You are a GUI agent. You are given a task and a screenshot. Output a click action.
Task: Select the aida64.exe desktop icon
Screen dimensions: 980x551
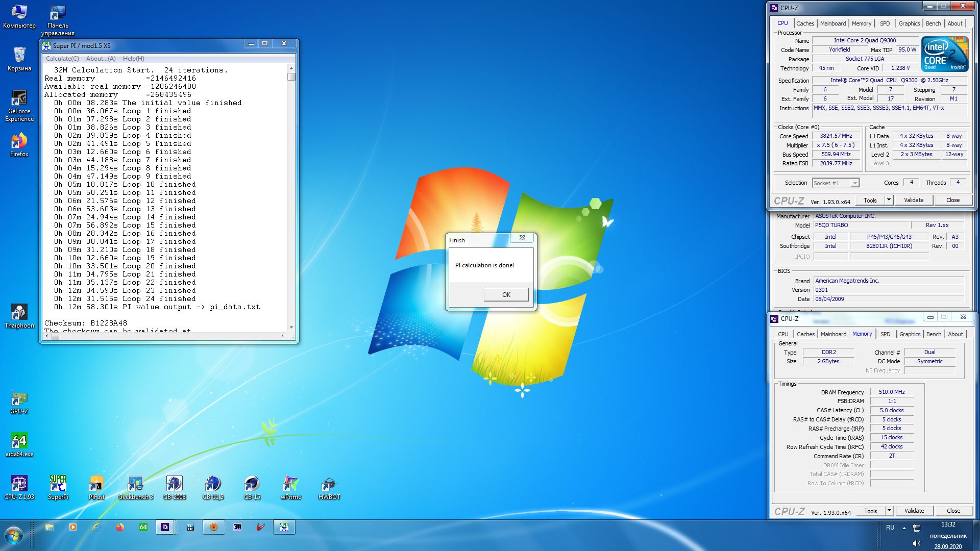(19, 444)
